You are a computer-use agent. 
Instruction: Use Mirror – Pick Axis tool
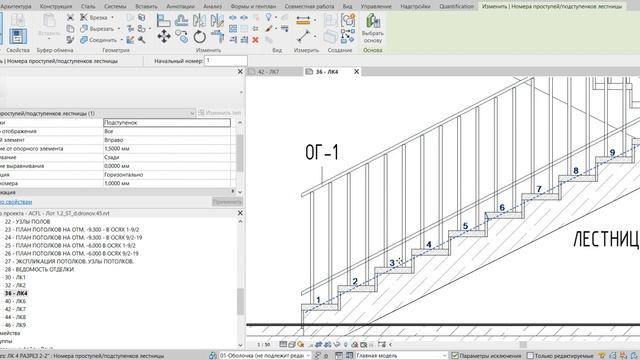(200, 19)
